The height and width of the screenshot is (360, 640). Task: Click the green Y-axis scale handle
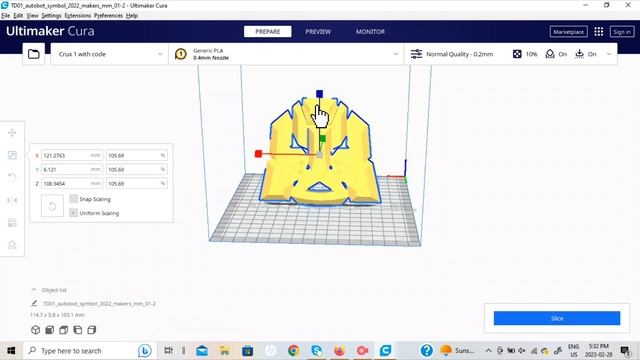(322, 139)
